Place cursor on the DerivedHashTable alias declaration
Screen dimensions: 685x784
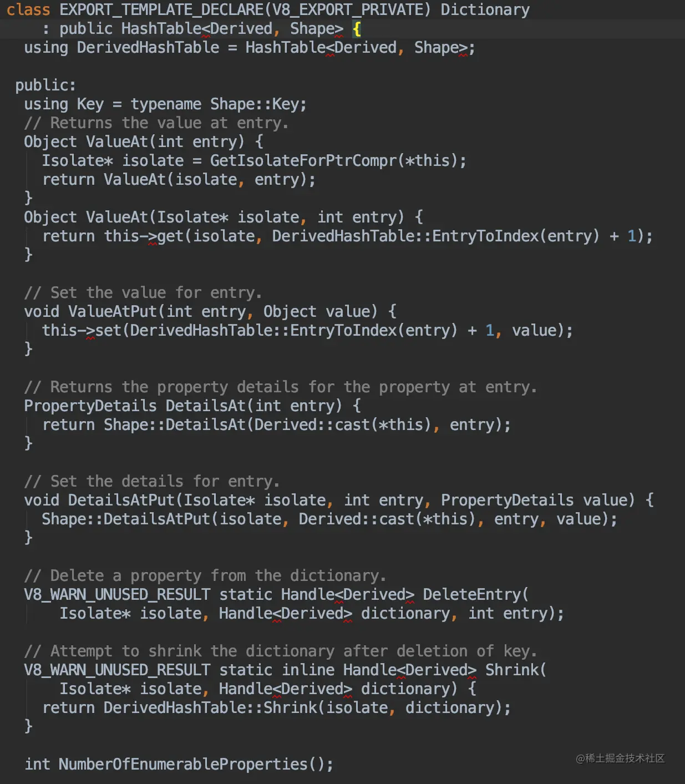click(x=148, y=48)
